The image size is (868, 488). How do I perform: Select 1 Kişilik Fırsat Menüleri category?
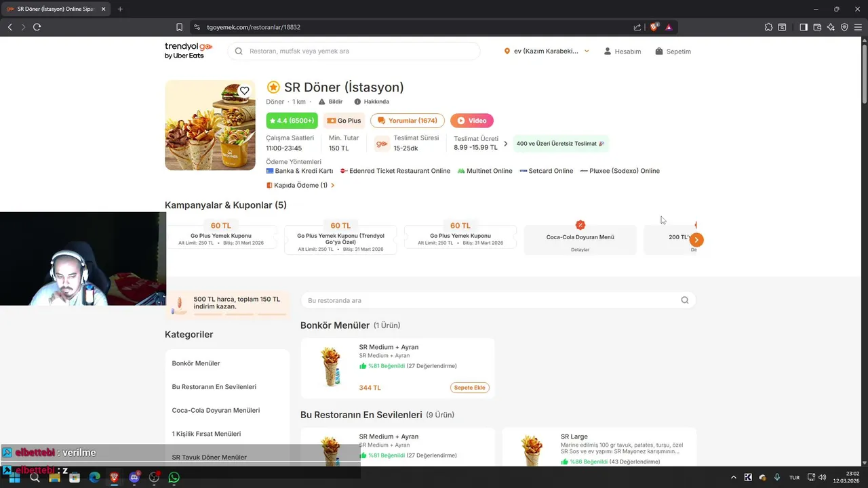206,434
